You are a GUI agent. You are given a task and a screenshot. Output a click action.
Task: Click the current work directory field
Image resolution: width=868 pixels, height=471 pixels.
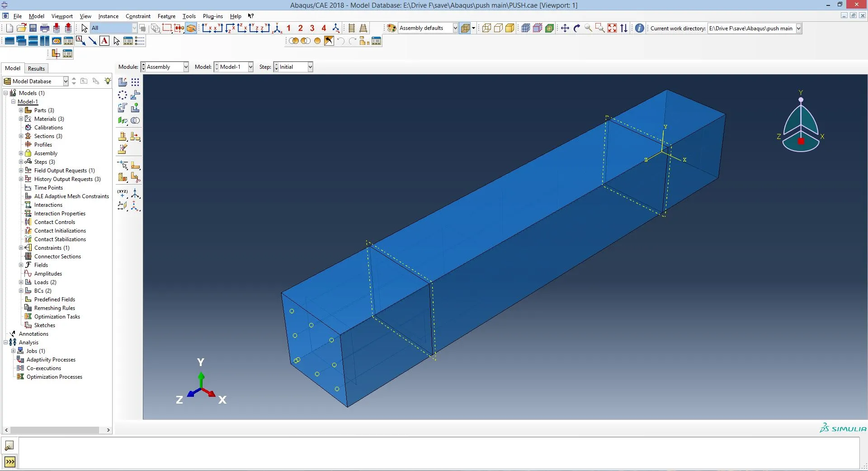[x=750, y=28]
